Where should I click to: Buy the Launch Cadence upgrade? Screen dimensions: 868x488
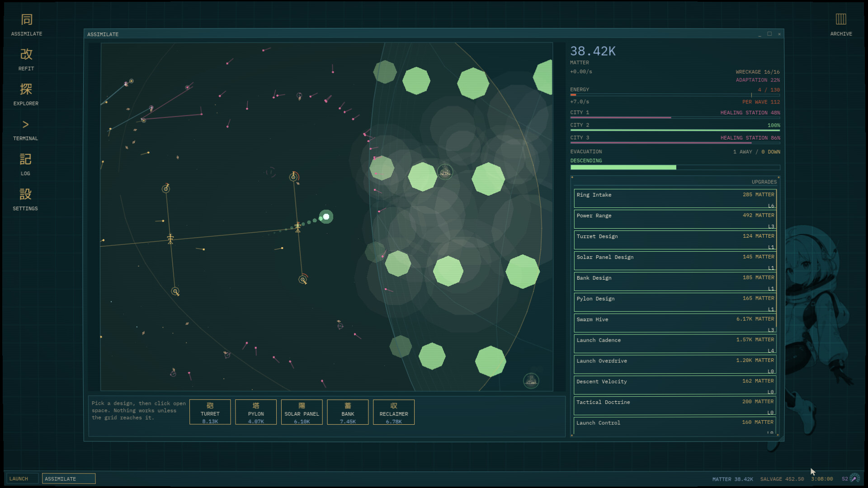coord(675,344)
